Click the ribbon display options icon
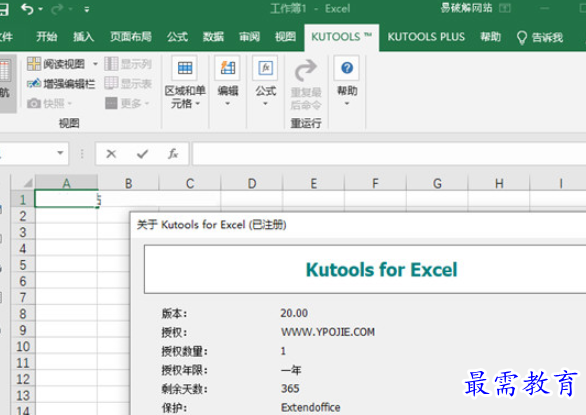This screenshot has height=415, width=586. [505, 8]
